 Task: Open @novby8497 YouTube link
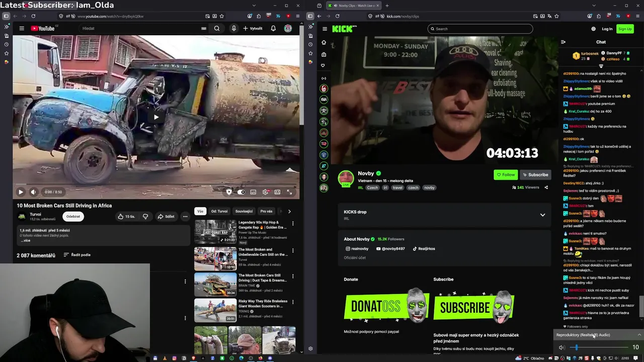pos(390,248)
